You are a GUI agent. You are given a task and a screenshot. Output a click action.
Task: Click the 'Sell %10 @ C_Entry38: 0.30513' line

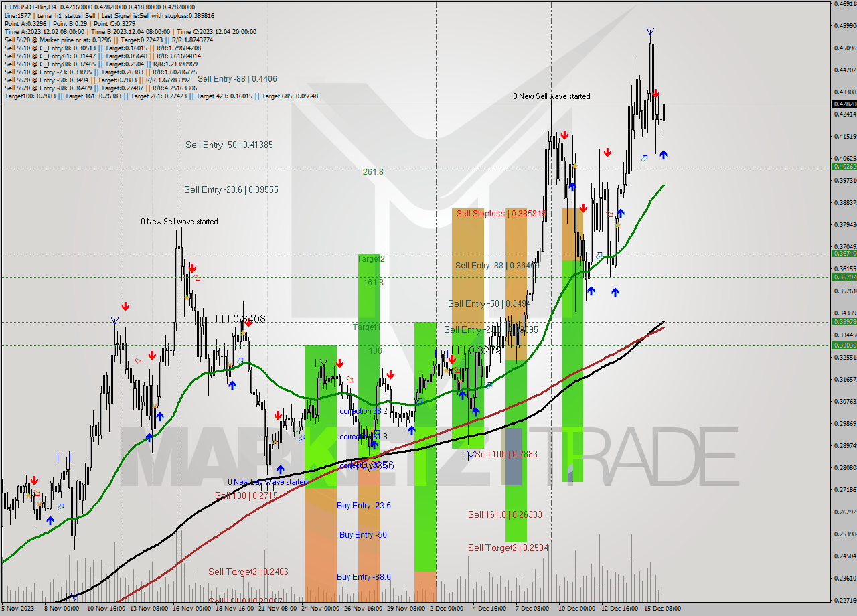102,48
